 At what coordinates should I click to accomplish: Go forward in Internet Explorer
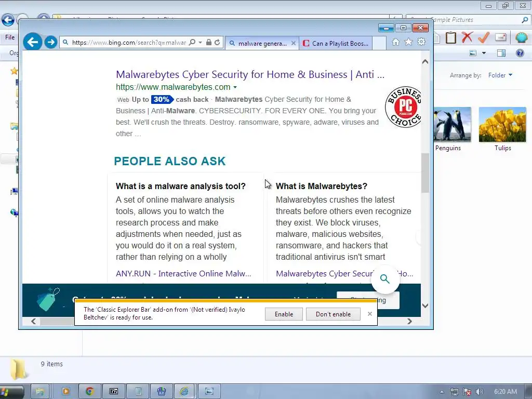[51, 42]
